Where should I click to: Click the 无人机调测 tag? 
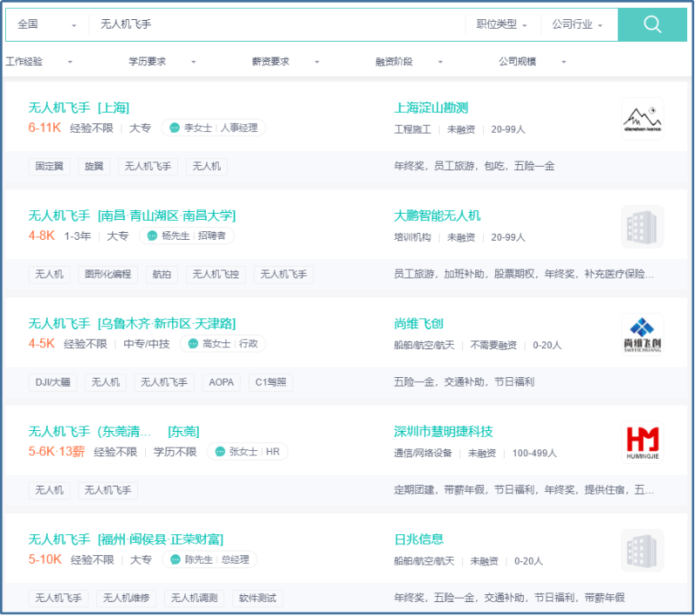pyautogui.click(x=194, y=599)
